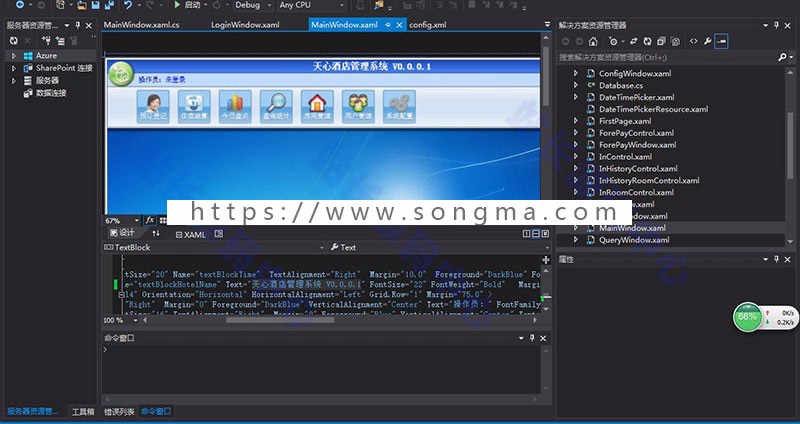Click the bar chart icon in designer toolbar
800x424 pixels.
[x=235, y=107]
